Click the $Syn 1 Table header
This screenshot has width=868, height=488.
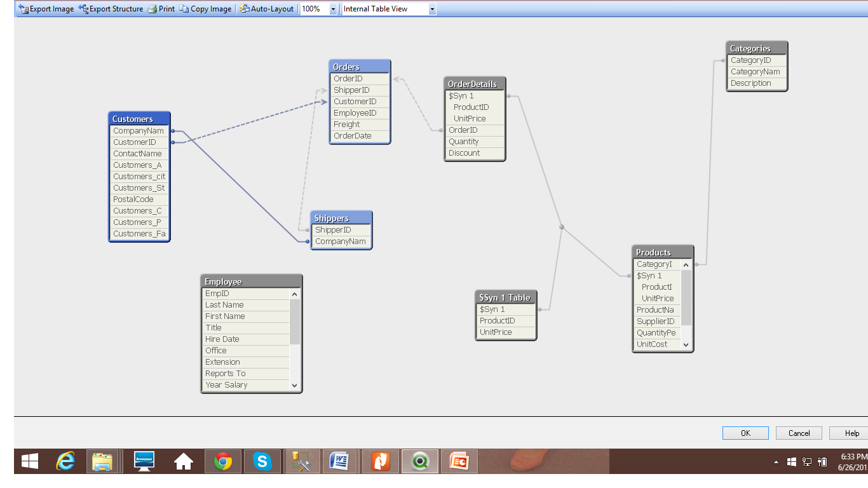click(506, 297)
